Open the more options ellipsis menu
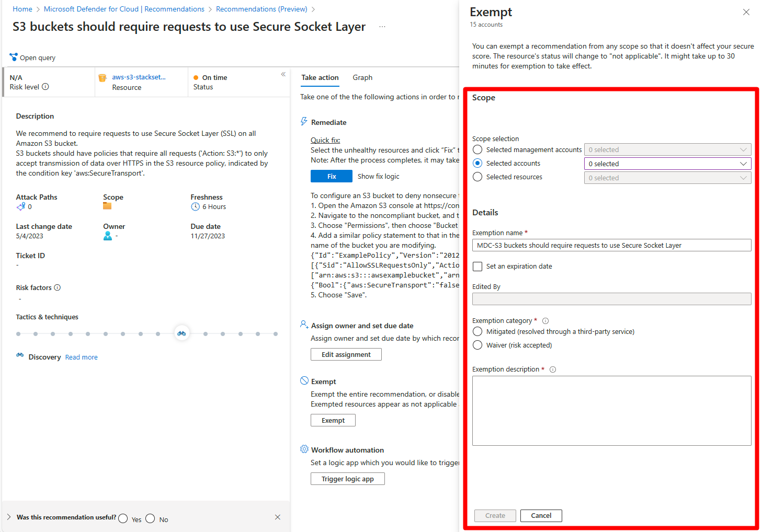The image size is (762, 532). (382, 27)
